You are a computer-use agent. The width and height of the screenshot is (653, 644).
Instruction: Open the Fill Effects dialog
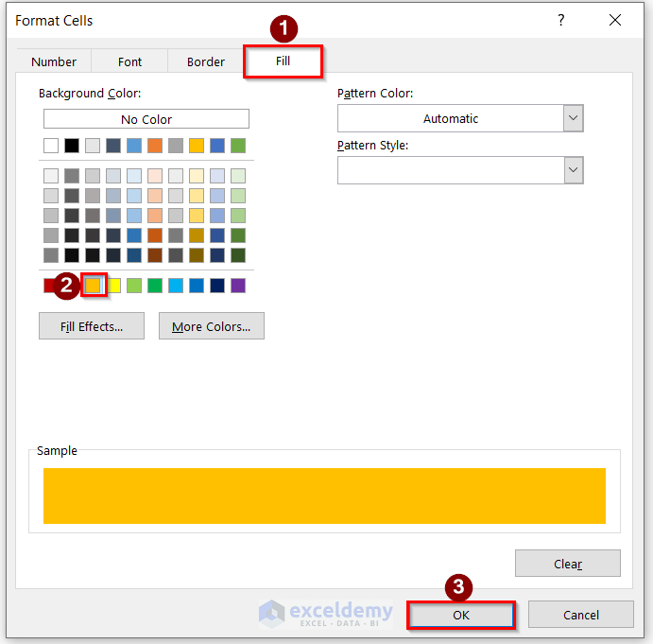(x=92, y=326)
